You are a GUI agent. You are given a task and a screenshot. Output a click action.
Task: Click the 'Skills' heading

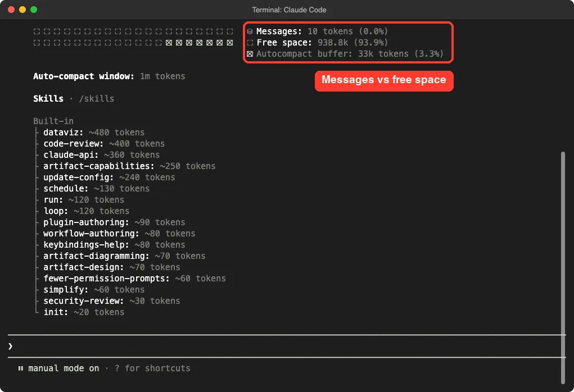click(48, 99)
